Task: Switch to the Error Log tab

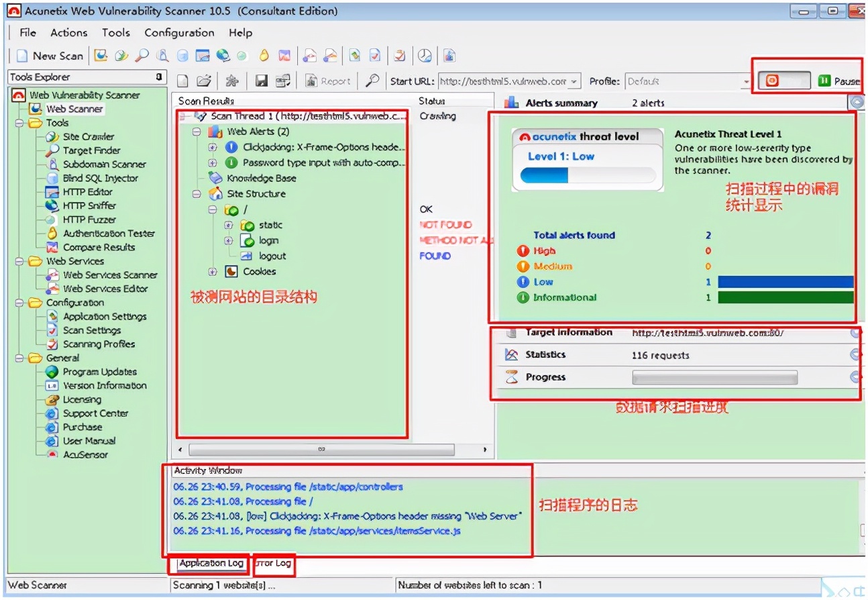Action: click(x=273, y=564)
